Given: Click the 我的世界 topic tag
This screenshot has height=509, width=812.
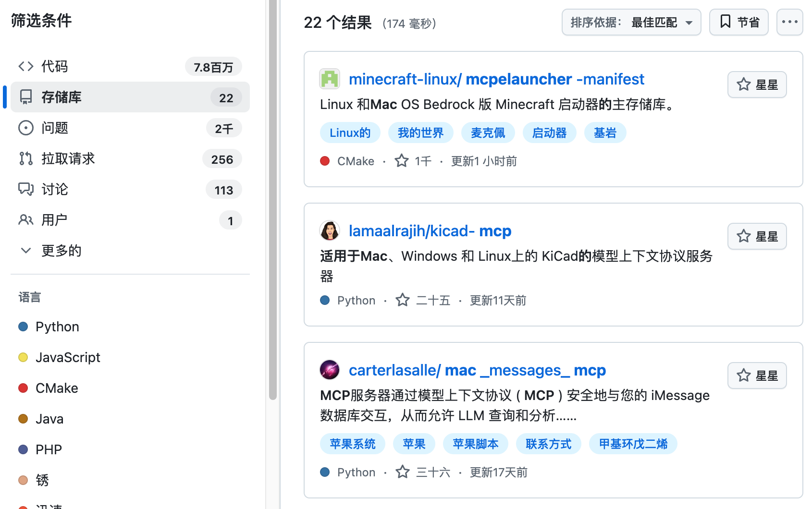Looking at the screenshot, I should click(421, 133).
